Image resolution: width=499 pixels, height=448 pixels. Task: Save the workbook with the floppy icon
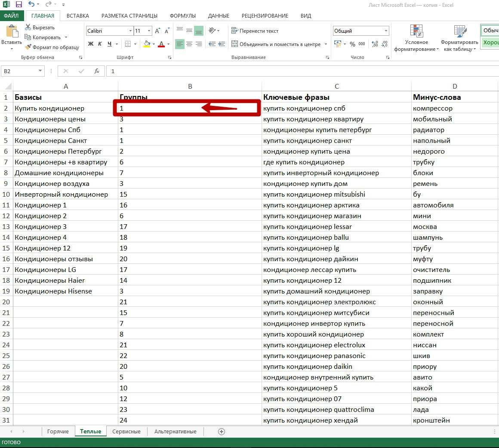tap(19, 4)
